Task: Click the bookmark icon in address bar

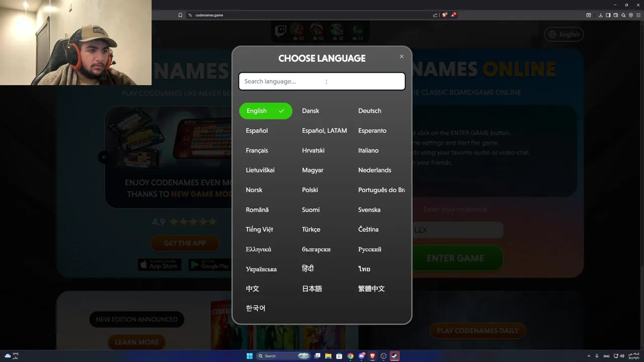Action: (x=180, y=15)
